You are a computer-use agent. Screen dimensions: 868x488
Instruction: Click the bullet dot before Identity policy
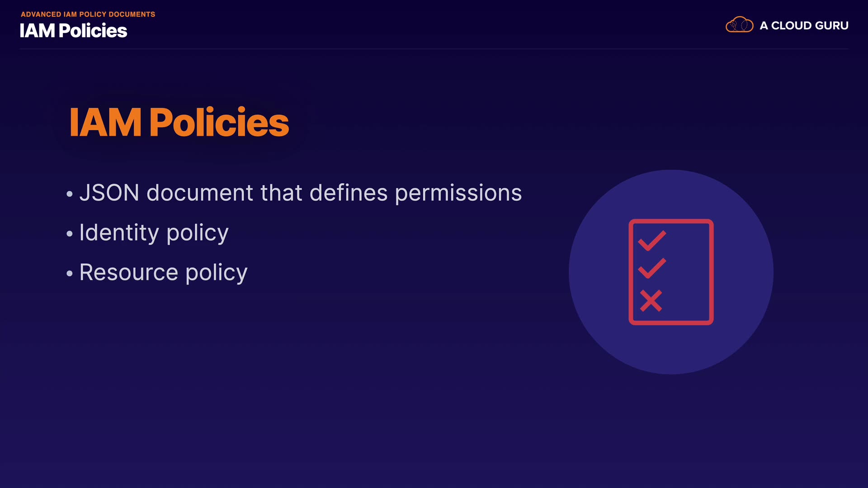(69, 234)
